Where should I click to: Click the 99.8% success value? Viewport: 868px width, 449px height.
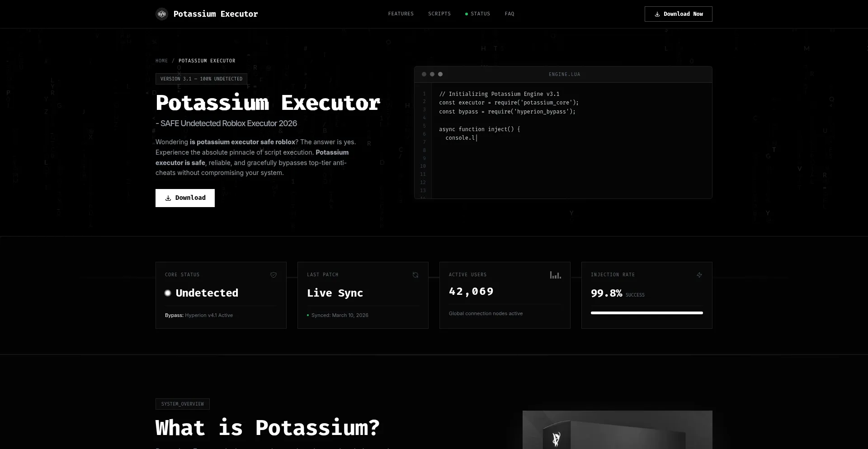(607, 293)
